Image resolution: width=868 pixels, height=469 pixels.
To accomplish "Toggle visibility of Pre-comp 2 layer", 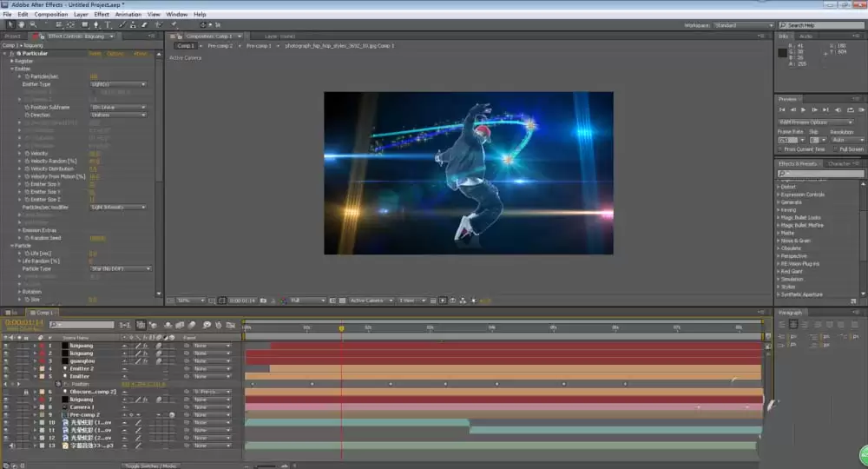I will [6, 415].
